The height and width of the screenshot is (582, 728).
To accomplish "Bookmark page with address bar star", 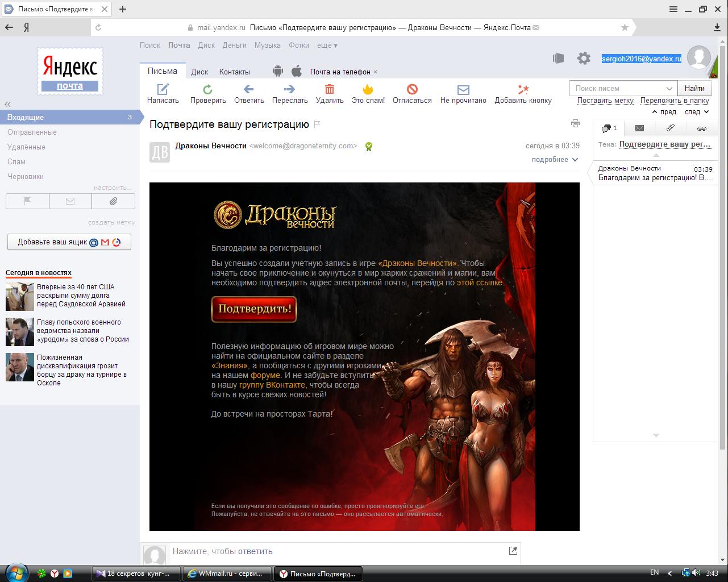I will (x=625, y=27).
